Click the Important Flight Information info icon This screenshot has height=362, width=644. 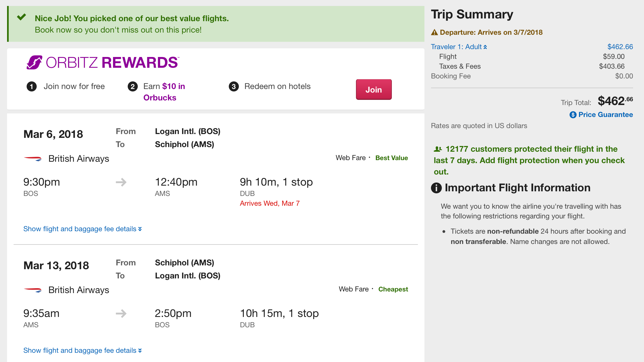[x=436, y=188]
